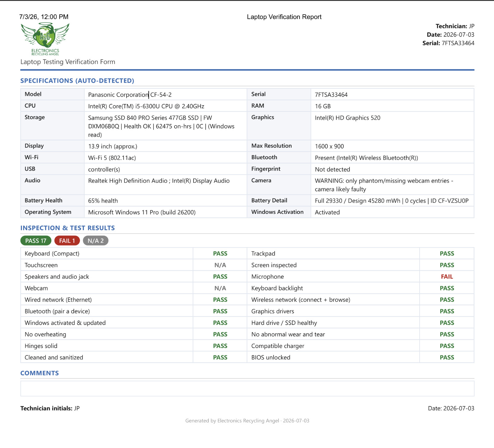Click the COMMENTS section heading
Viewport: 494px width, 448px height.
pos(40,373)
